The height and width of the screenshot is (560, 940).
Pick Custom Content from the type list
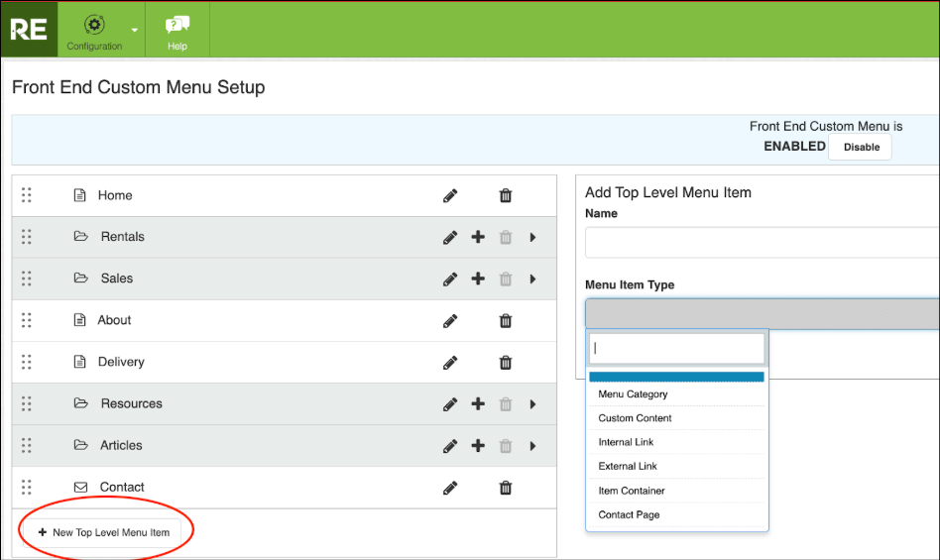635,418
